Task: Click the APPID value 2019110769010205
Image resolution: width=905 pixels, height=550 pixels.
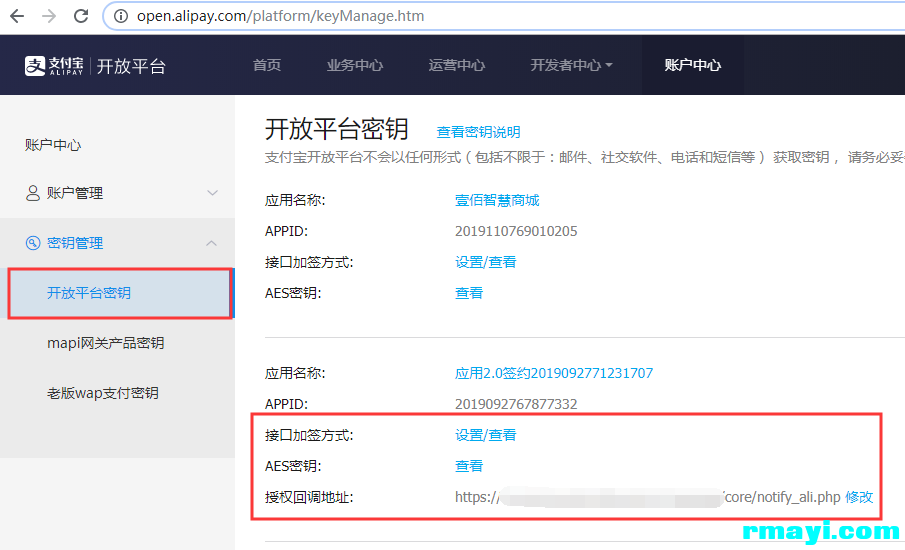Action: [x=516, y=231]
